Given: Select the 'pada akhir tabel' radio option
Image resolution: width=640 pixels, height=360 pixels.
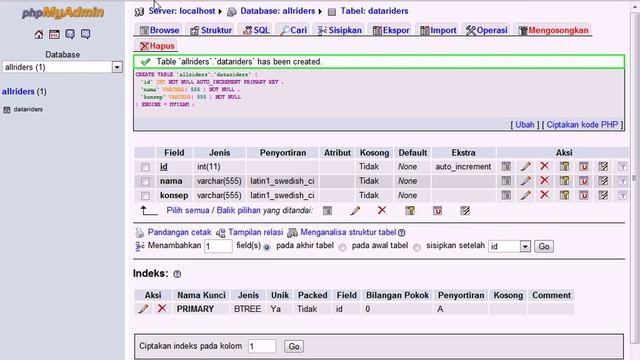Looking at the screenshot, I should 267,247.
